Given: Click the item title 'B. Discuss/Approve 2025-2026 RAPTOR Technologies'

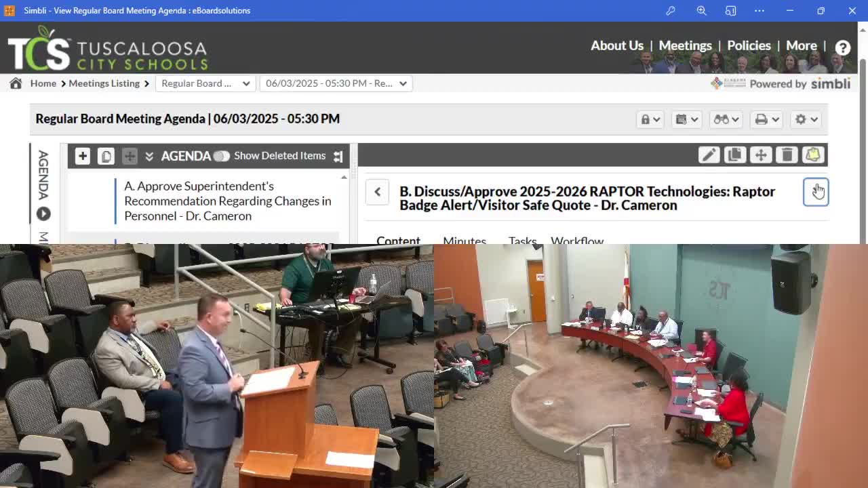Looking at the screenshot, I should point(587,198).
